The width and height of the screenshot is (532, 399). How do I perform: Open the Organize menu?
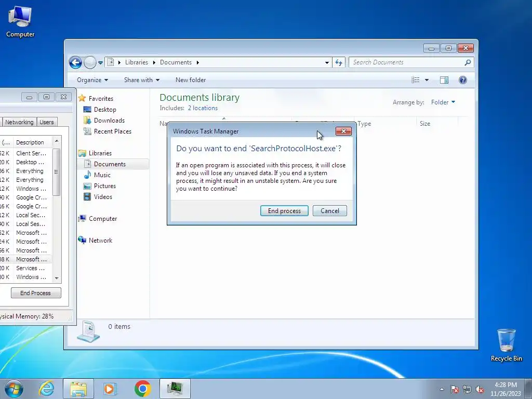click(92, 80)
